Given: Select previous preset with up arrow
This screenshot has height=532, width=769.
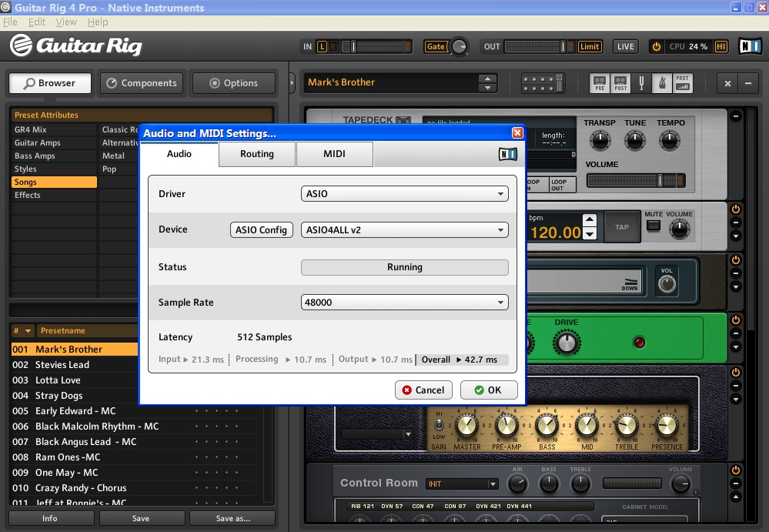Looking at the screenshot, I should 487,79.
